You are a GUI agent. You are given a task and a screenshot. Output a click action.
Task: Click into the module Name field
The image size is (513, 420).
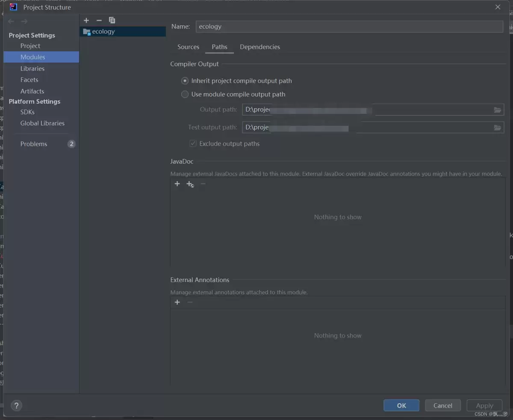(x=349, y=26)
